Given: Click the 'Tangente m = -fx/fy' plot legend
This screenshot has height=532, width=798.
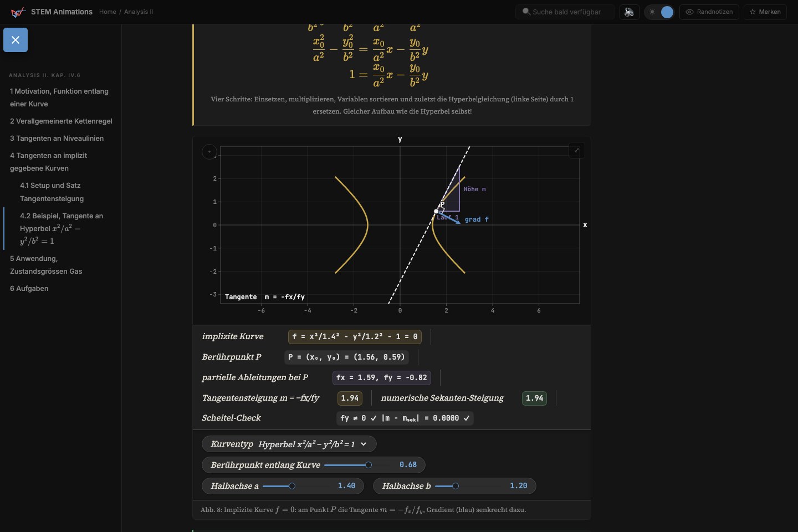Looking at the screenshot, I should (265, 297).
